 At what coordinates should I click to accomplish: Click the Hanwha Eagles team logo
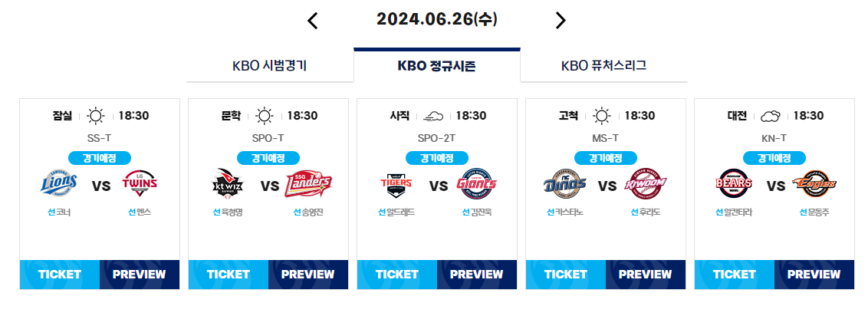click(814, 184)
